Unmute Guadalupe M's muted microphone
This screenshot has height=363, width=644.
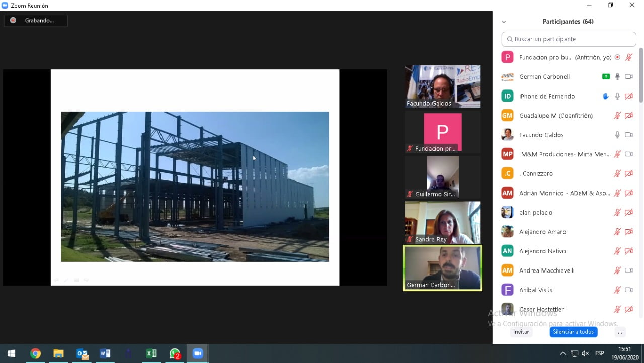(617, 116)
